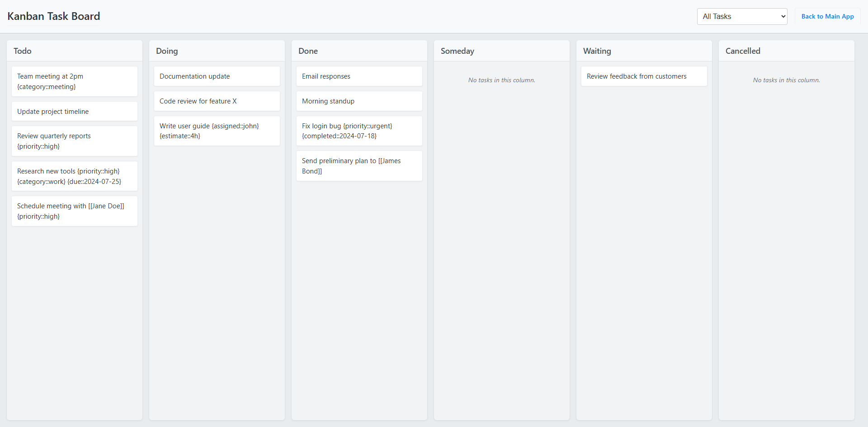Select the Research new tools task card

[x=74, y=176]
